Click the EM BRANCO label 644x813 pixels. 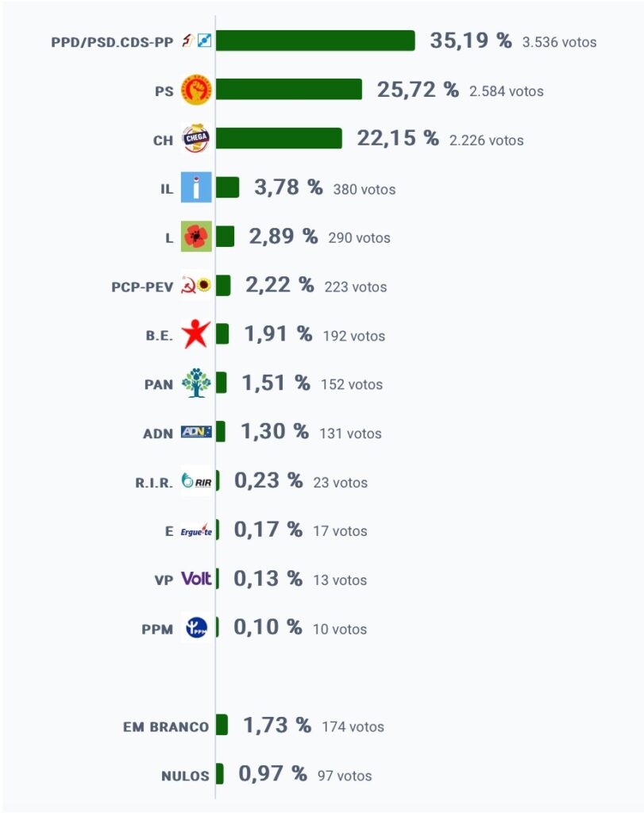tap(166, 727)
